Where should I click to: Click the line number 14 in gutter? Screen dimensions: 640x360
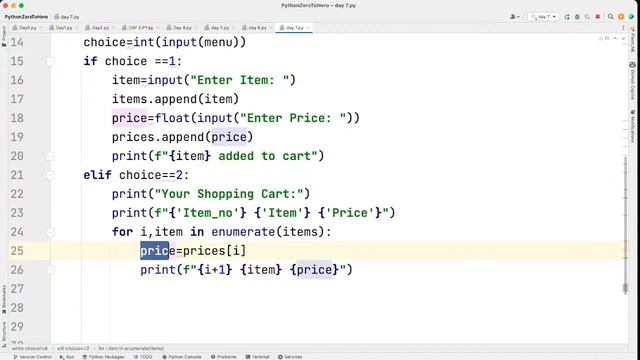point(17,42)
